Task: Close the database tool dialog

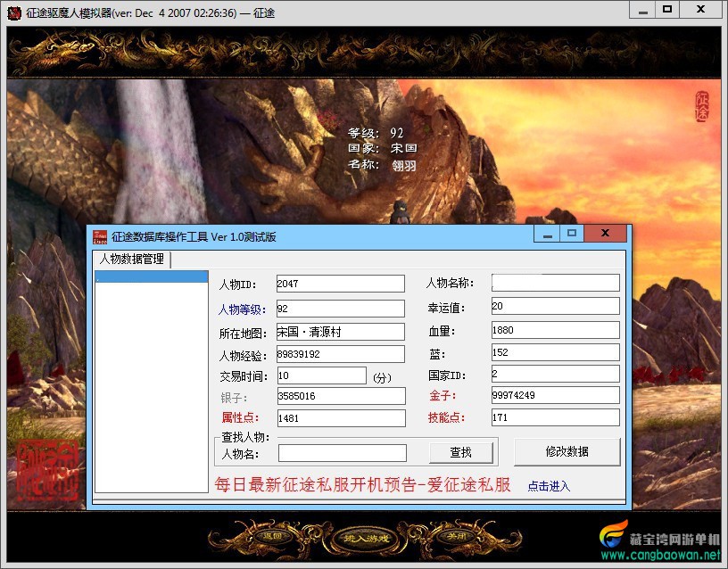Action: coord(606,234)
